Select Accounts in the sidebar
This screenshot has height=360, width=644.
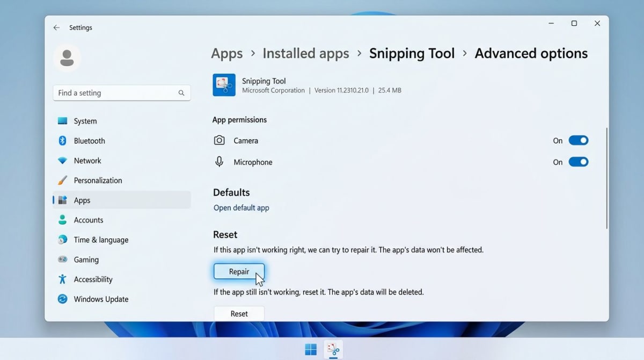tap(122, 220)
